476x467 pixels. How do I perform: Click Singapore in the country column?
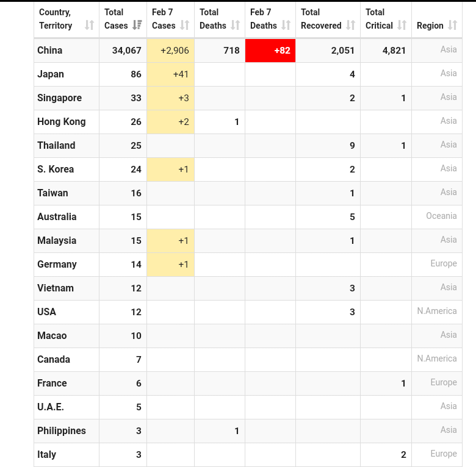coord(60,98)
